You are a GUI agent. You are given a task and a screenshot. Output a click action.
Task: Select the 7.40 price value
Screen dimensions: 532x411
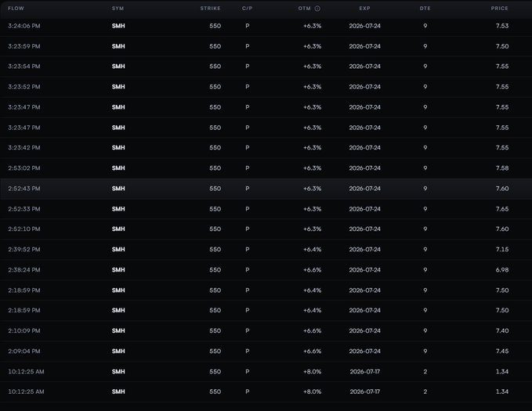pos(502,330)
